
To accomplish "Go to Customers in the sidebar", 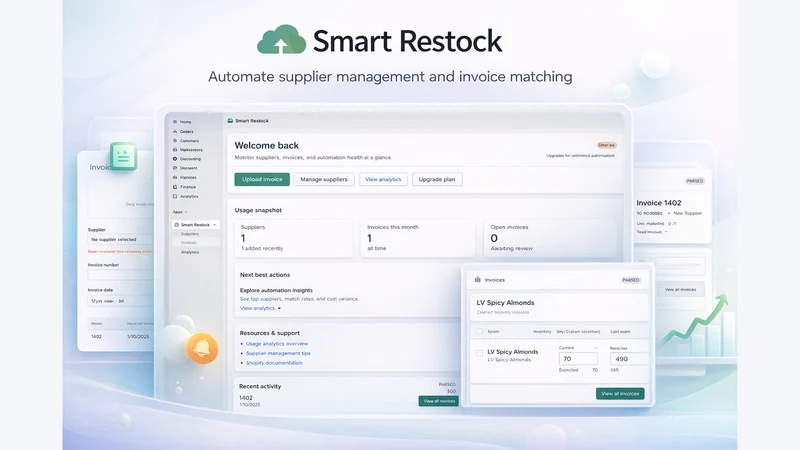I will (189, 141).
